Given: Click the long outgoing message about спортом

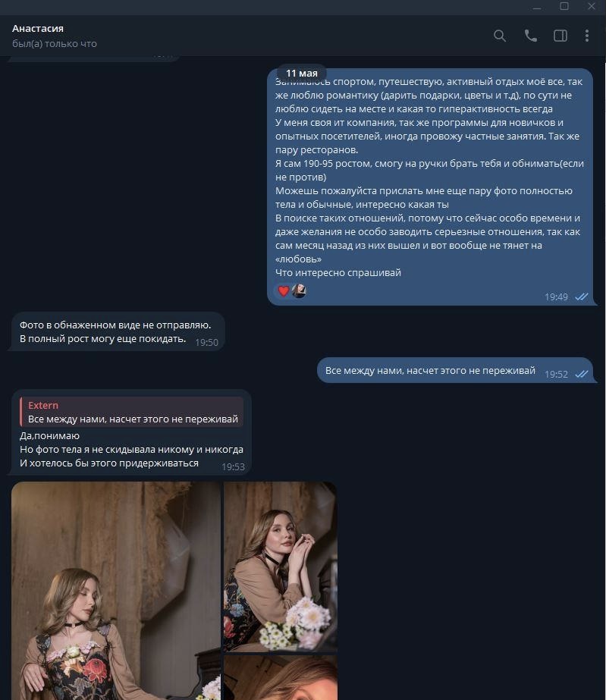Looking at the screenshot, I should pyautogui.click(x=430, y=187).
